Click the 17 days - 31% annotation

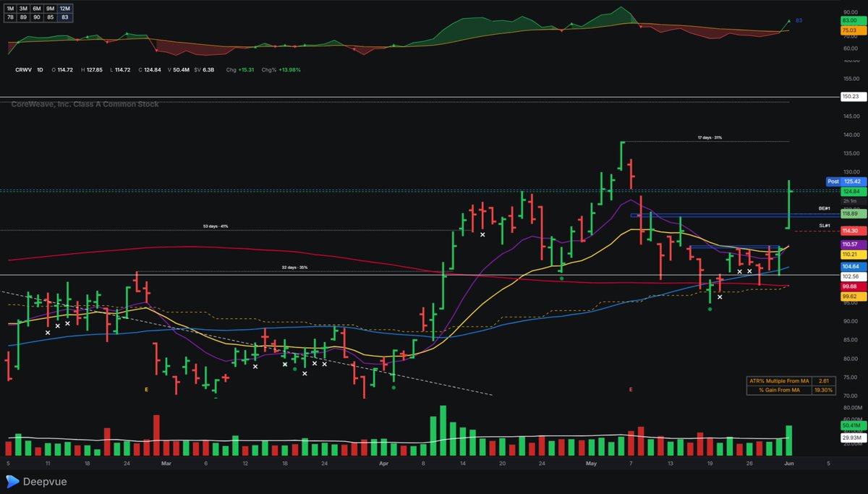pos(710,137)
